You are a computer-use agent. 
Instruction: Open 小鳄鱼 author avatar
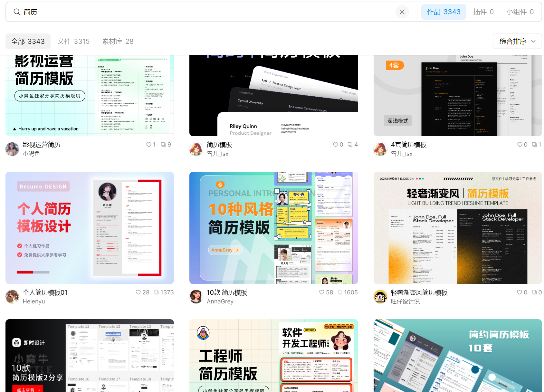12,149
